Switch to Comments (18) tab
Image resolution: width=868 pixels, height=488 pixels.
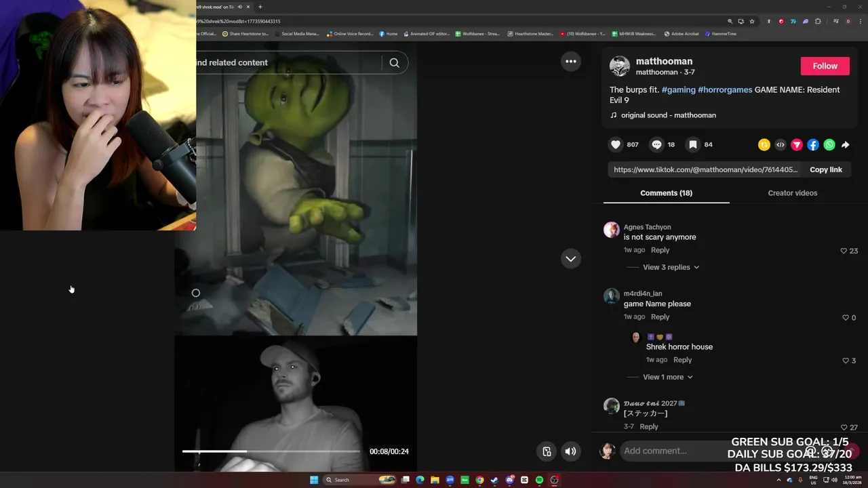coord(666,193)
